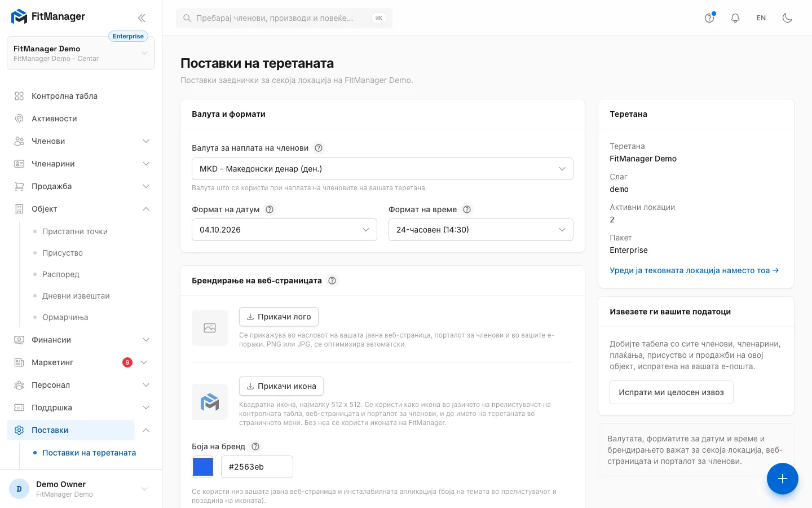Click help icon next to Боја на бренд

[x=255, y=446]
